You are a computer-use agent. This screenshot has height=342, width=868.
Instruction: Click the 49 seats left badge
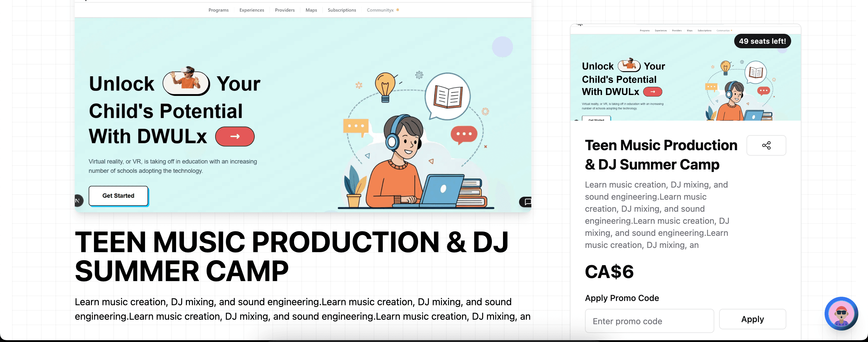pos(762,41)
